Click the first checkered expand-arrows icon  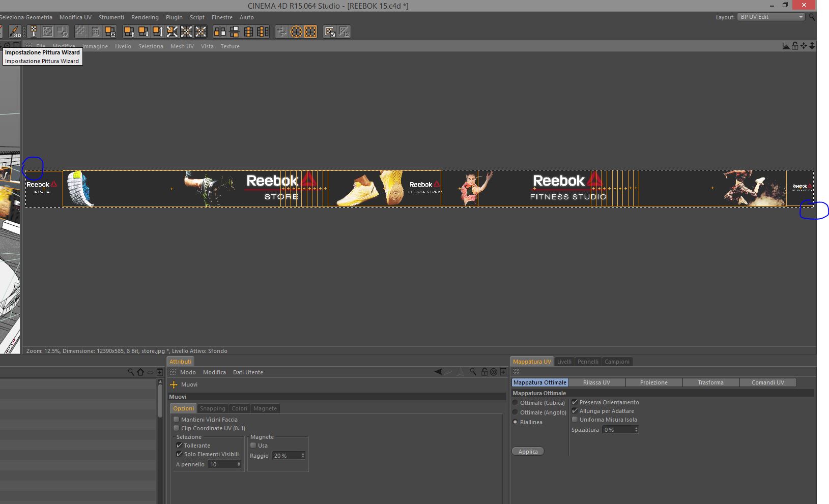pos(186,32)
